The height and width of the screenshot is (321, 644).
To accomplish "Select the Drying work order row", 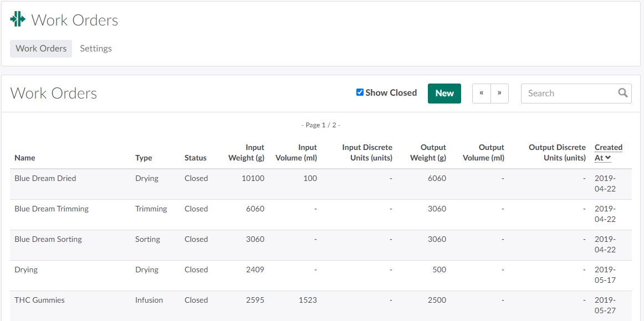I will click(26, 270).
